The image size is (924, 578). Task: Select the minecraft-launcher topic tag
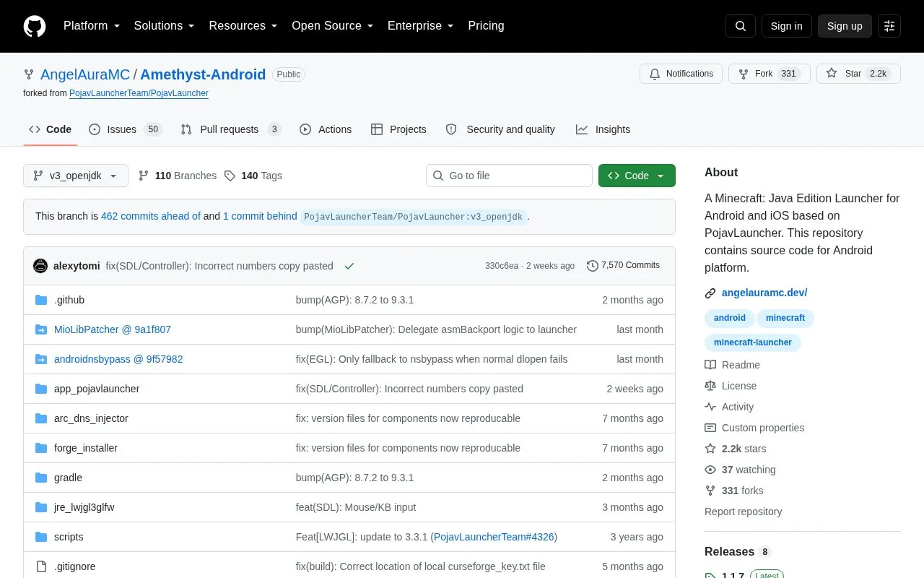point(753,342)
